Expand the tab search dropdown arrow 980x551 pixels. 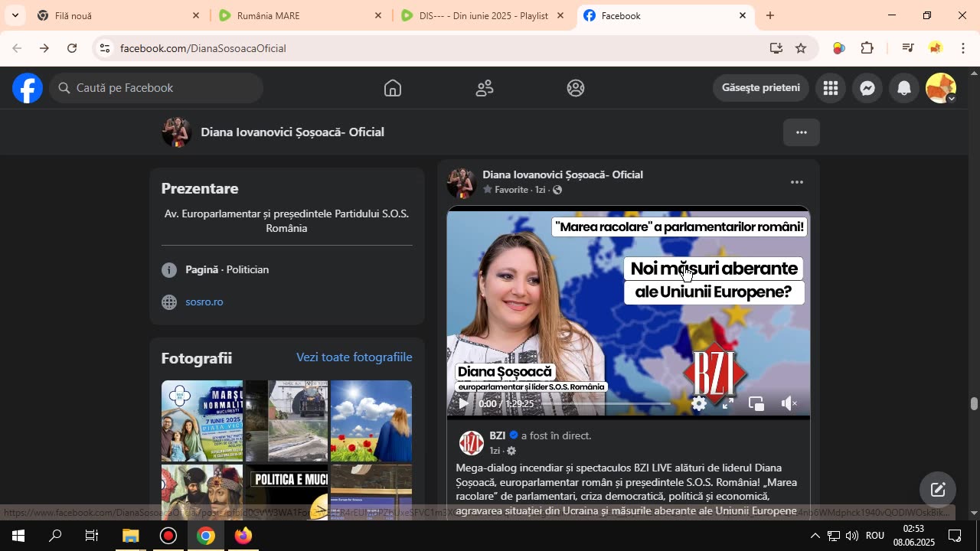pos(15,15)
